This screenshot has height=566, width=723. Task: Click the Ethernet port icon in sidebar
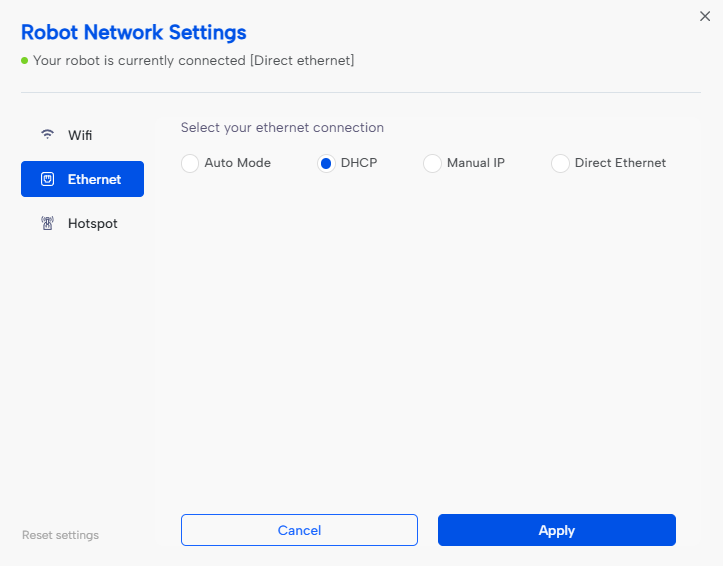coord(47,180)
